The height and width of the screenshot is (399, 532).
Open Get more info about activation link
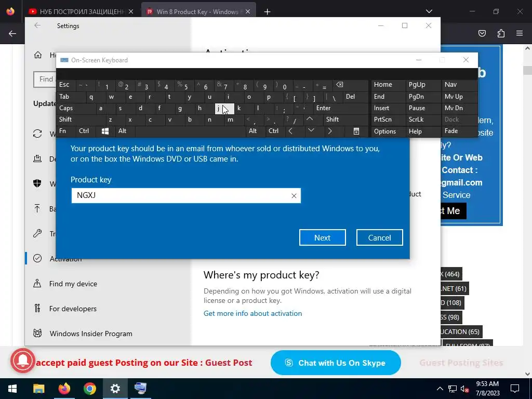pos(252,313)
